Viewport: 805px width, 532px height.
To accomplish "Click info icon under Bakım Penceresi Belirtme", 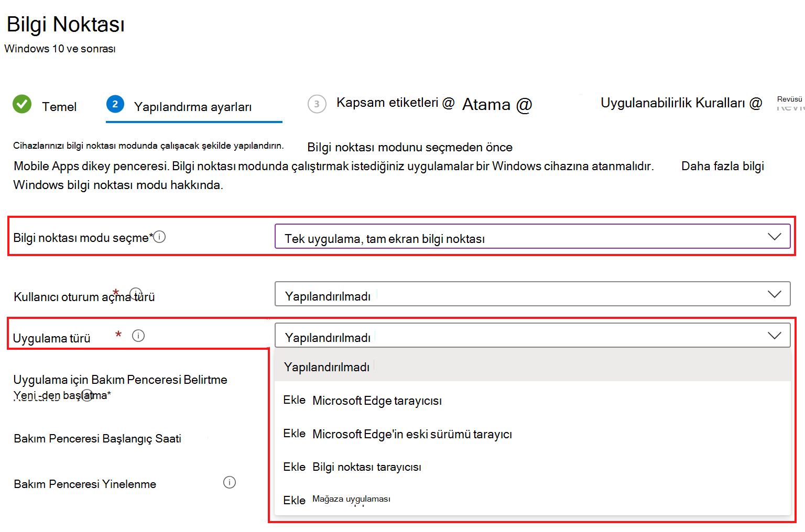I will click(87, 395).
